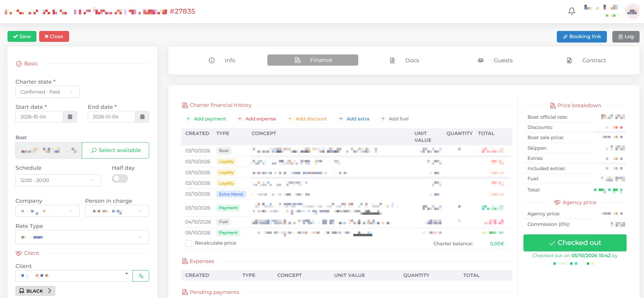The image size is (644, 298).
Task: Go to the Guests tab
Action: coord(495,60)
